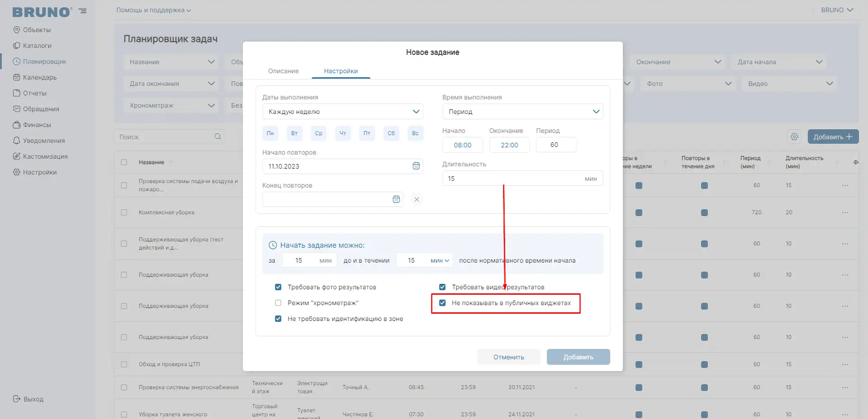Screen dimensions: 868x419
Task: Open calendar picker for Конец повторов
Action: (396, 199)
